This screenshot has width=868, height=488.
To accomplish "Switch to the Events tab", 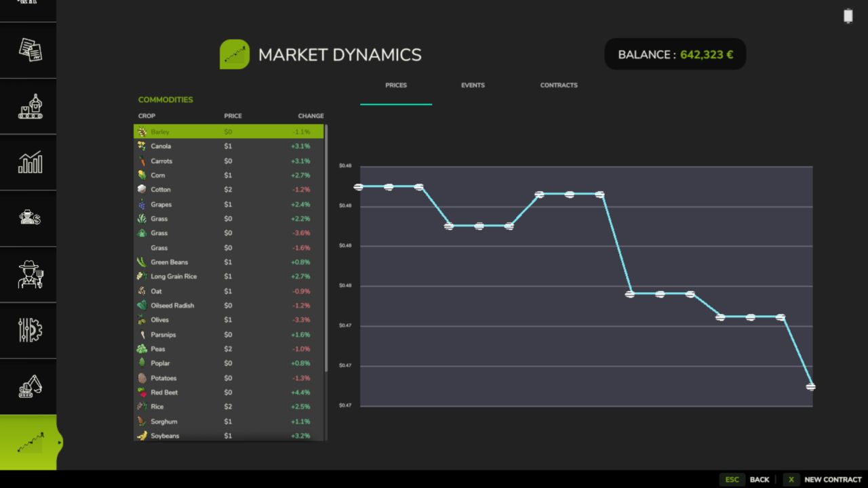I will click(x=473, y=85).
